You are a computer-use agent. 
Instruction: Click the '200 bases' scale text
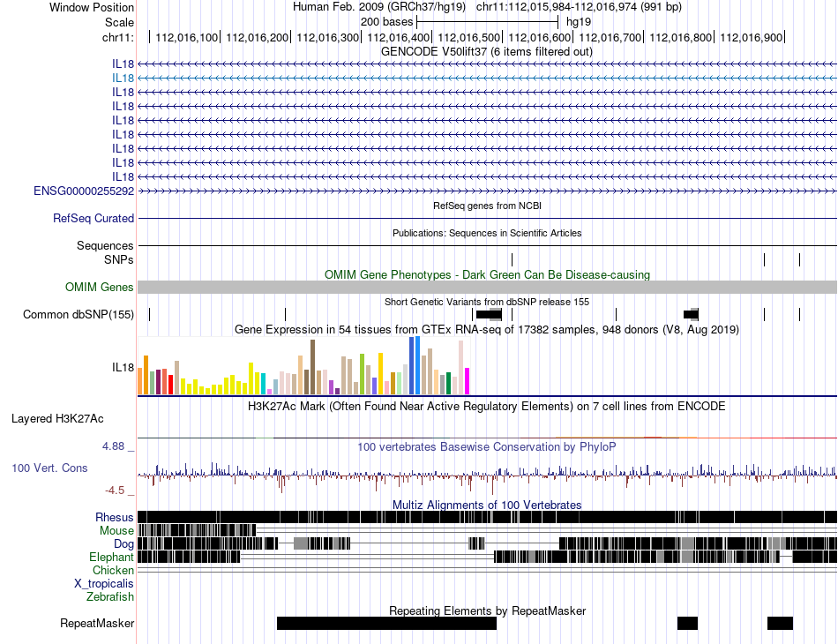(386, 22)
